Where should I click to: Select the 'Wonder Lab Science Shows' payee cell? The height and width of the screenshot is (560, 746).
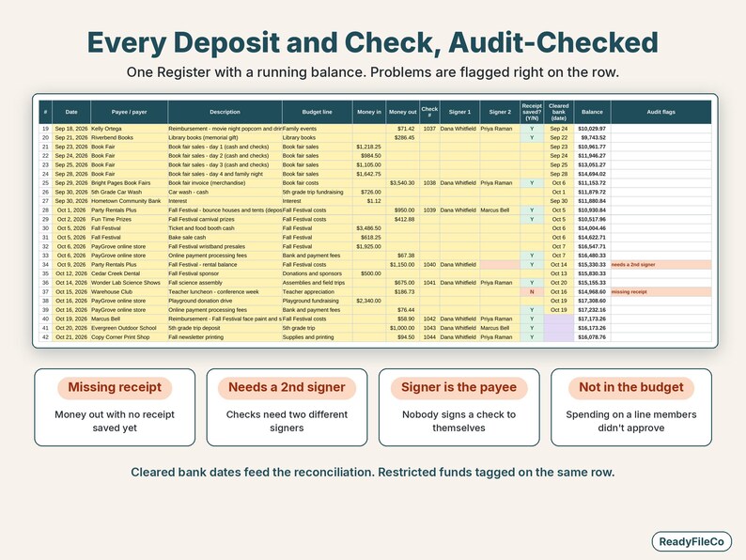pos(129,283)
